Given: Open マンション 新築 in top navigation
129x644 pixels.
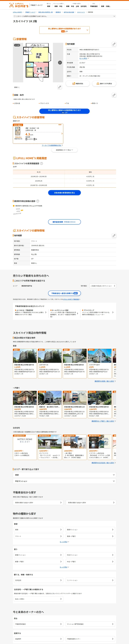Looking at the screenshot, I should [x=56, y=6].
